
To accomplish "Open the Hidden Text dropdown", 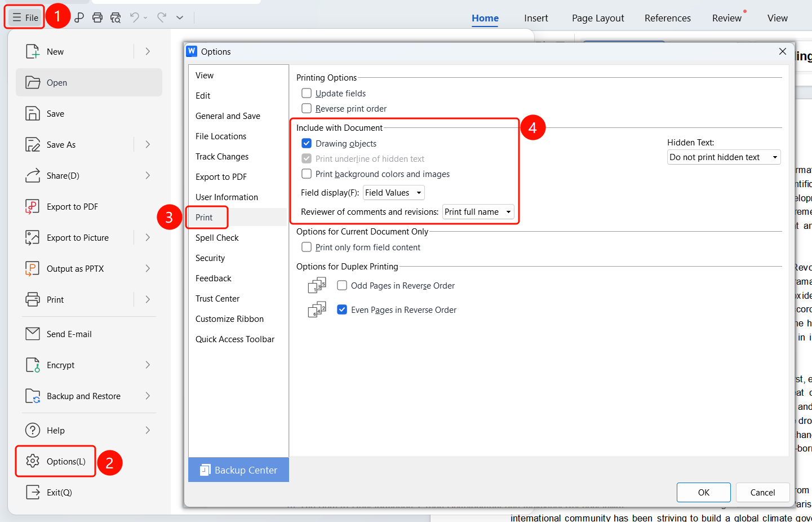I will [x=724, y=157].
